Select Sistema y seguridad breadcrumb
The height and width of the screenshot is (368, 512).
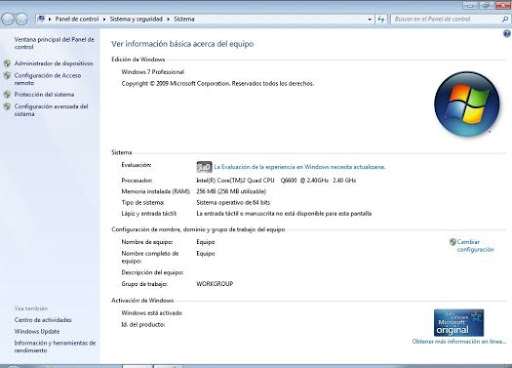point(136,19)
